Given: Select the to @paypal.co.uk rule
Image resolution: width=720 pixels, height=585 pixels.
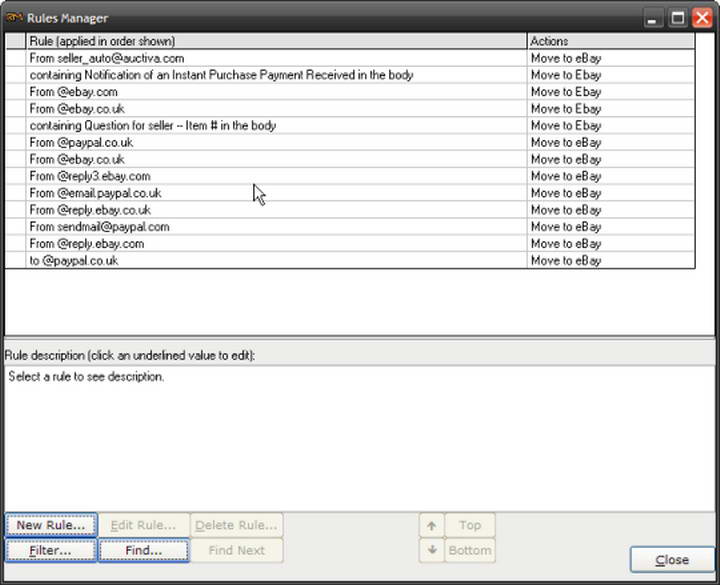Looking at the screenshot, I should coord(276,261).
